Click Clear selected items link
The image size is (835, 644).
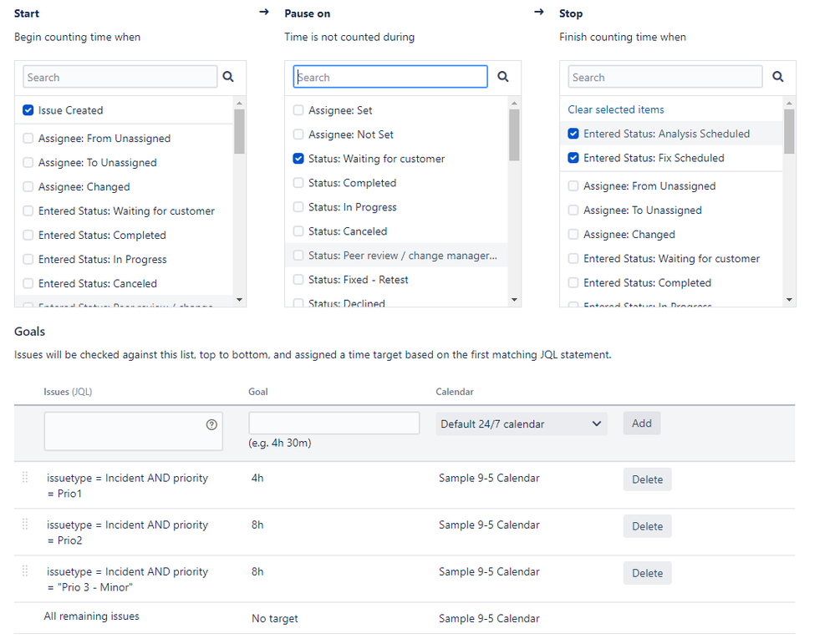[x=616, y=109]
